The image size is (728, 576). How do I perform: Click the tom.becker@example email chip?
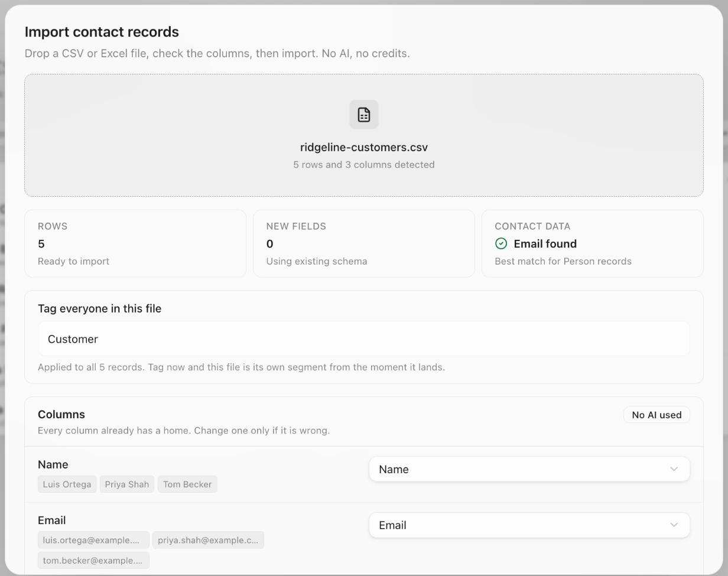pyautogui.click(x=93, y=560)
